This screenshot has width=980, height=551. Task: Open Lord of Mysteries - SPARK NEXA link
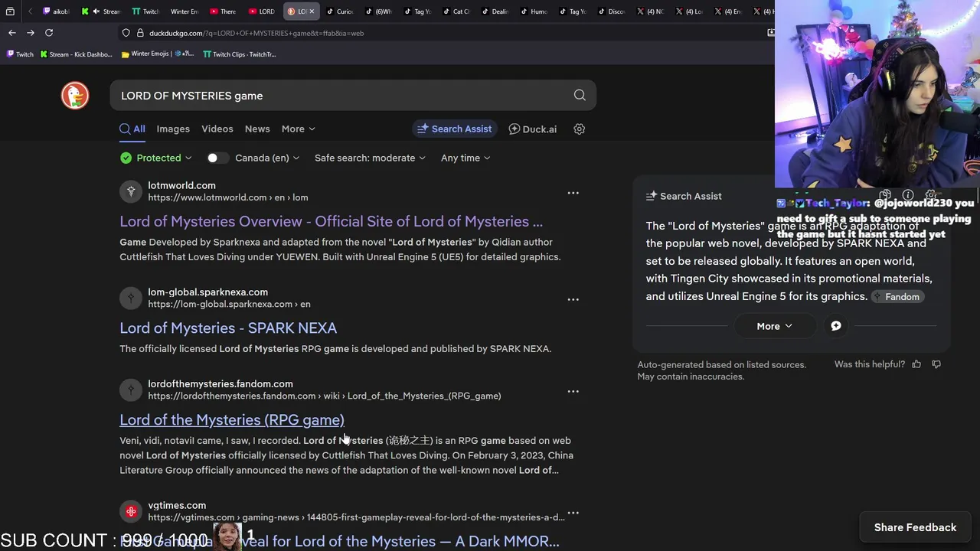point(228,328)
